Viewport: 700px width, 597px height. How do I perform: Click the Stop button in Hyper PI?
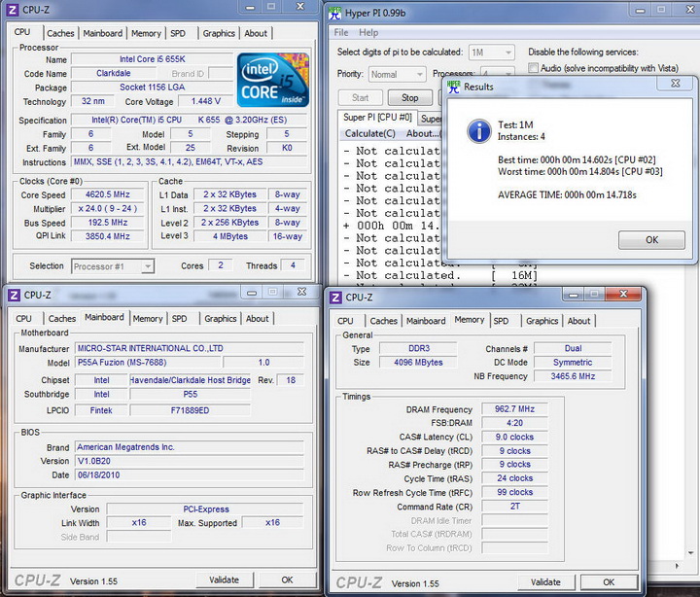click(x=410, y=98)
